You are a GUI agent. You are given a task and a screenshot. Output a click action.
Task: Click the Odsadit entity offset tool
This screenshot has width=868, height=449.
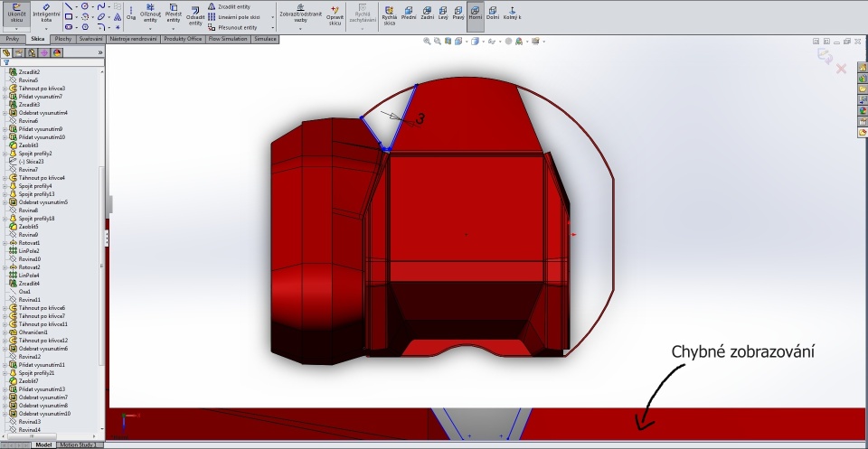click(195, 14)
